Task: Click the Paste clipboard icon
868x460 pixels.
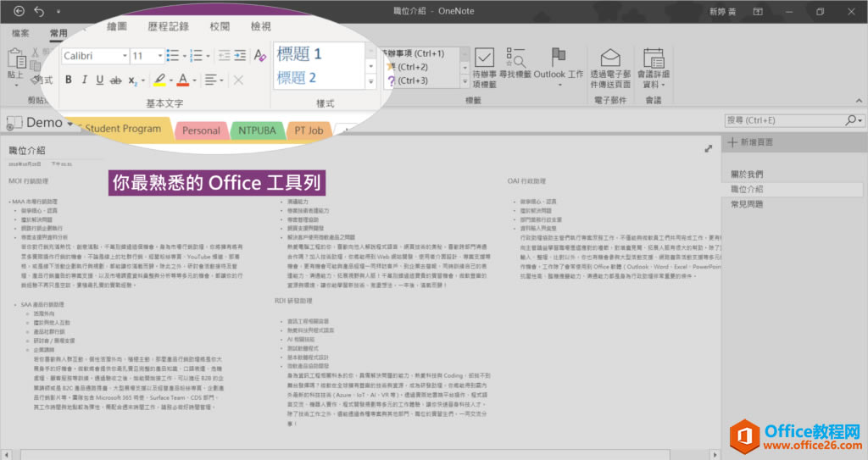Action: coord(16,58)
